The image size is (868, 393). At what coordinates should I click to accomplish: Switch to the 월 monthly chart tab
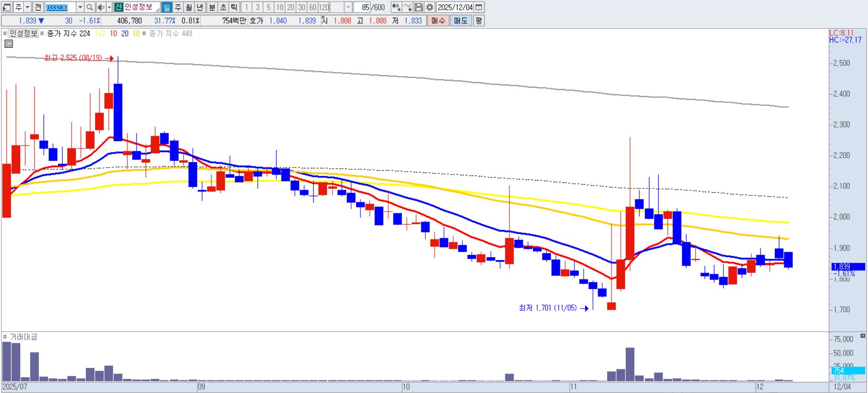tap(189, 7)
